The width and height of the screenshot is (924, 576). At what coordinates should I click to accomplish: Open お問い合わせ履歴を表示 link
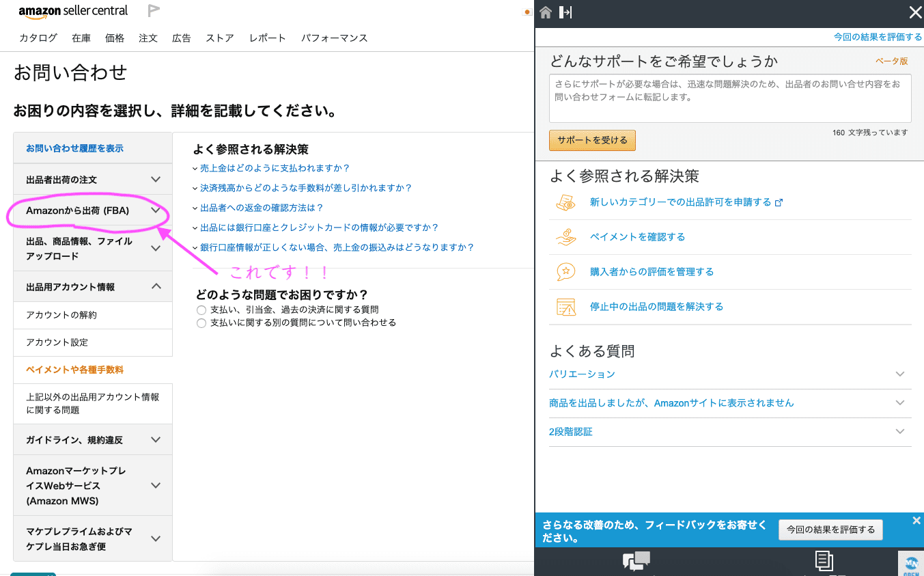click(x=74, y=148)
